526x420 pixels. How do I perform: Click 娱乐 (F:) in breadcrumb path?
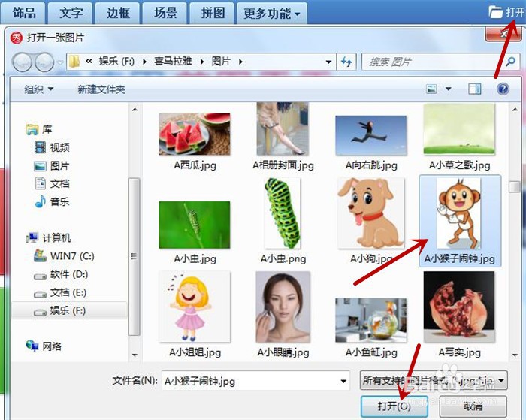click(x=116, y=62)
